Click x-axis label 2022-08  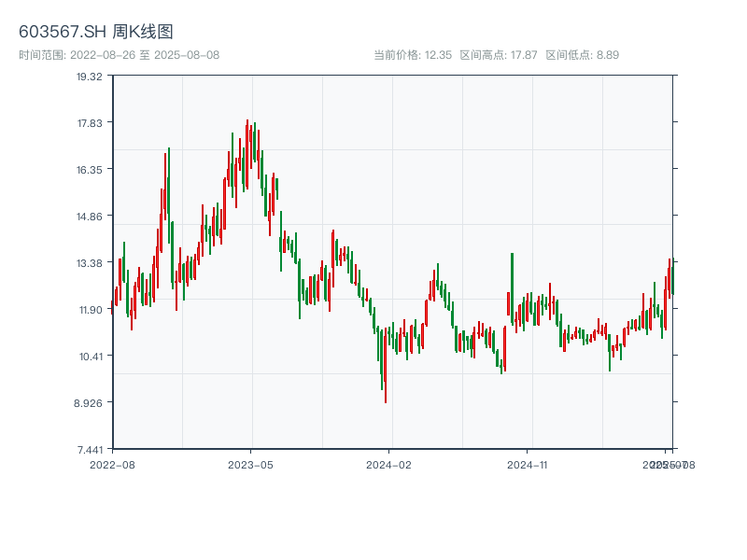click(112, 465)
